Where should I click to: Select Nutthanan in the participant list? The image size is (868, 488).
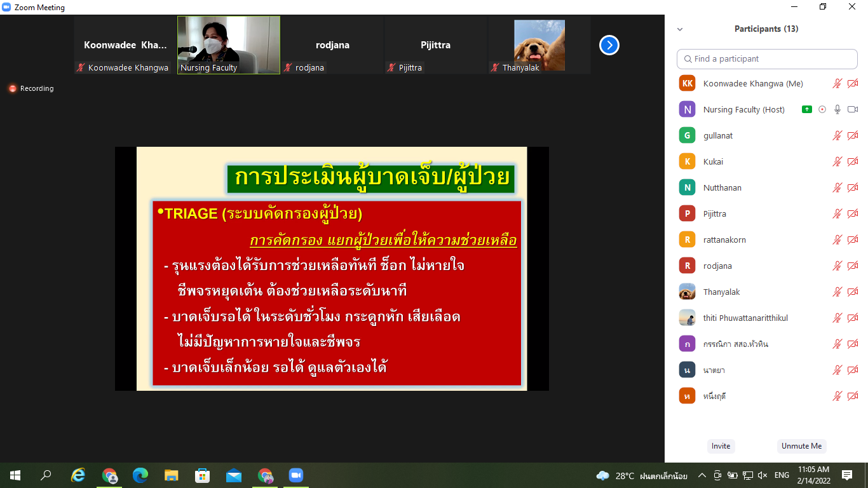point(722,187)
